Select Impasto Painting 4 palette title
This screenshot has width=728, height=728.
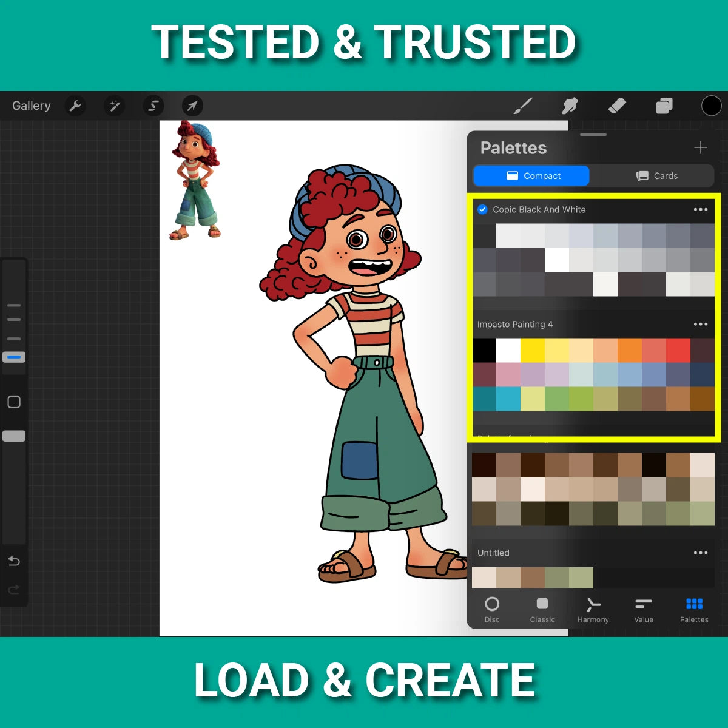515,324
